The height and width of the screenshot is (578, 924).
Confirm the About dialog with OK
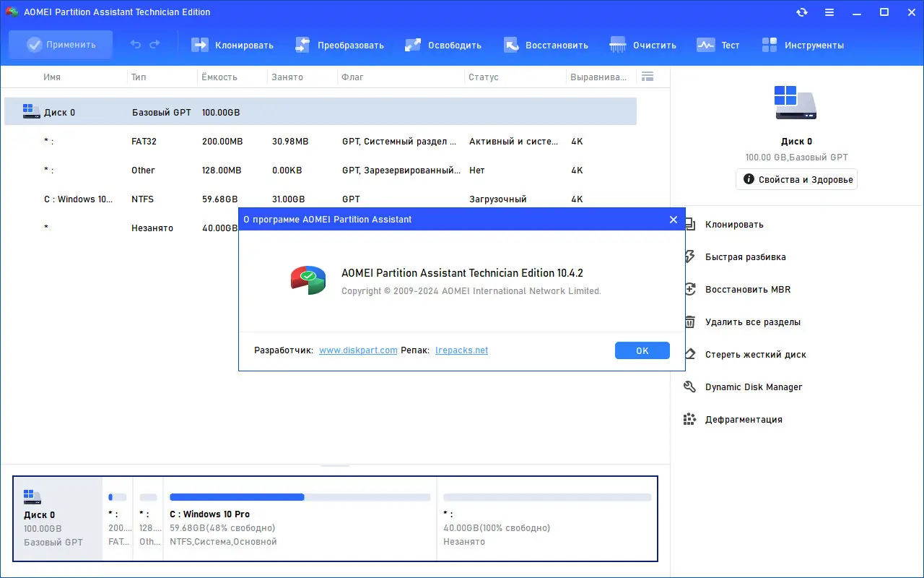coord(642,350)
